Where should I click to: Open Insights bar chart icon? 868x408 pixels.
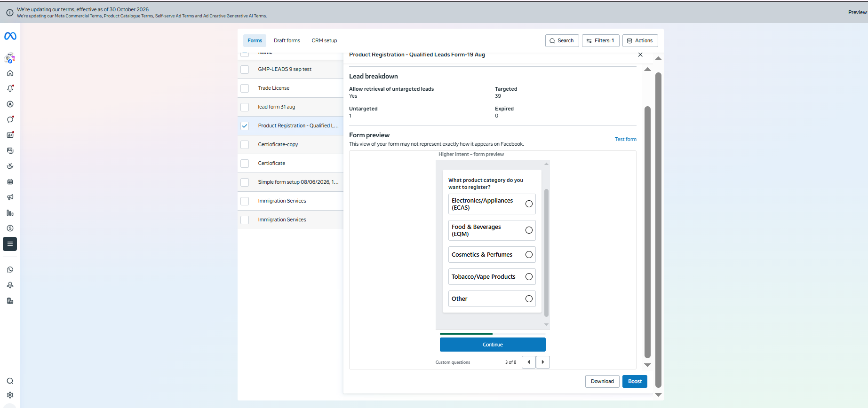(x=10, y=213)
